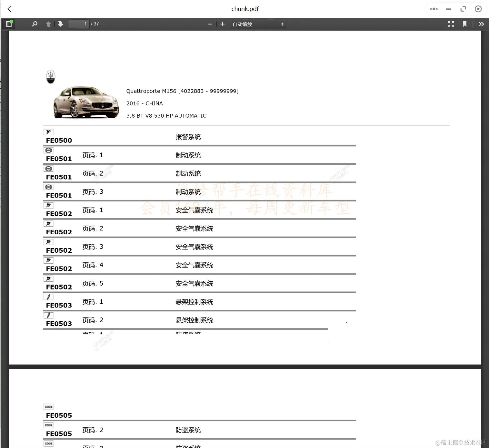Click the CODE icon of FE0505 页码. 2
Image resolution: width=489 pixels, height=448 pixels.
[x=48, y=425]
